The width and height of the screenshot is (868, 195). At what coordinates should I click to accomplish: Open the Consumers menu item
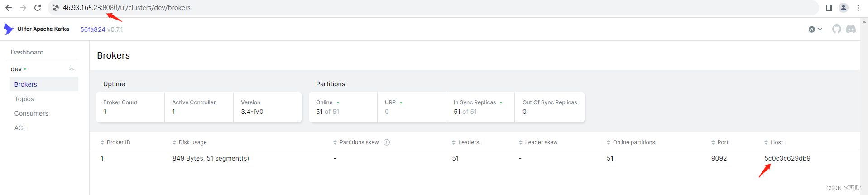pos(31,113)
